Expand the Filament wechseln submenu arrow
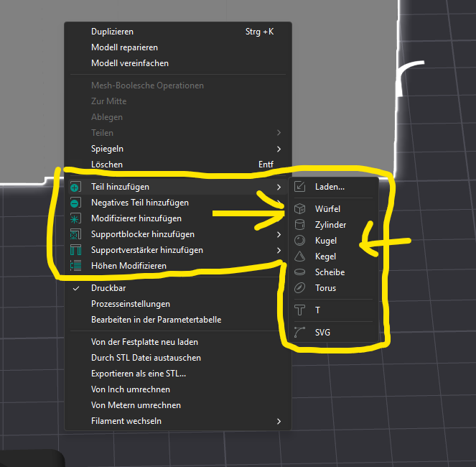This screenshot has height=467, width=476. tap(279, 421)
